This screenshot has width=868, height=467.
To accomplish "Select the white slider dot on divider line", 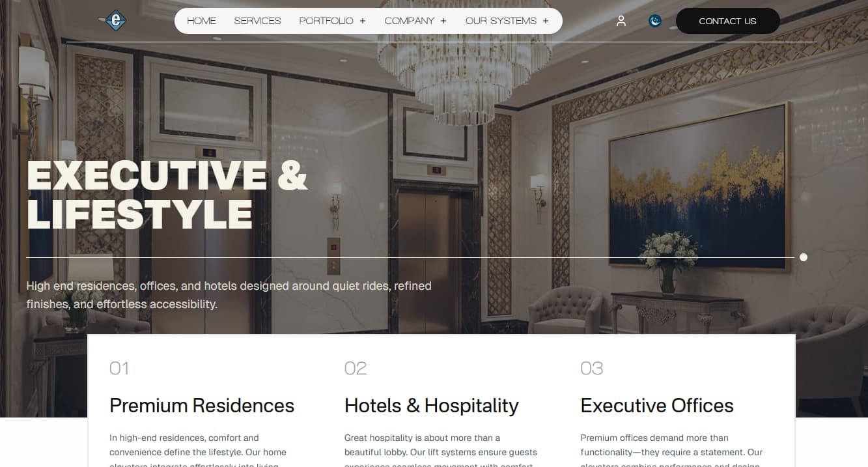I will 804,257.
